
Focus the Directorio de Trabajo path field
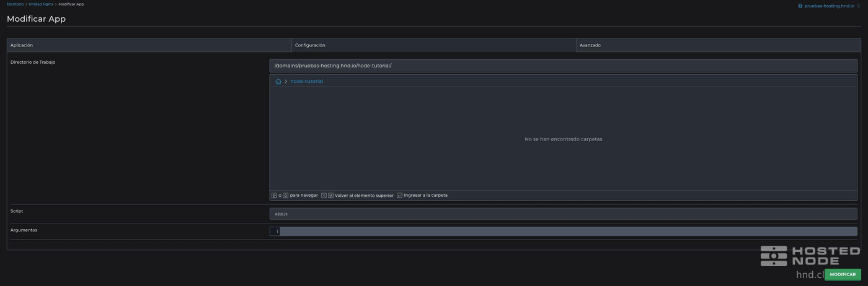click(563, 66)
